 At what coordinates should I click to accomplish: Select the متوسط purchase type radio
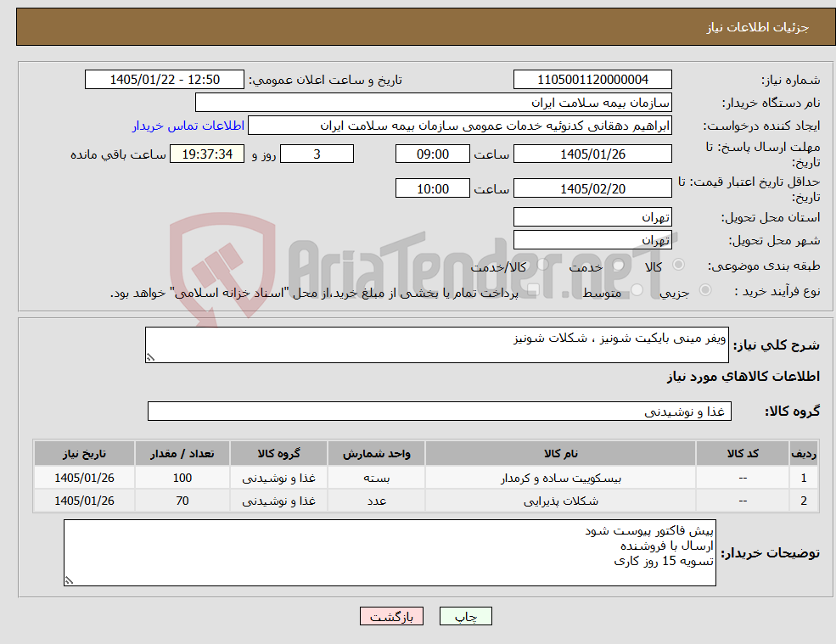click(637, 290)
